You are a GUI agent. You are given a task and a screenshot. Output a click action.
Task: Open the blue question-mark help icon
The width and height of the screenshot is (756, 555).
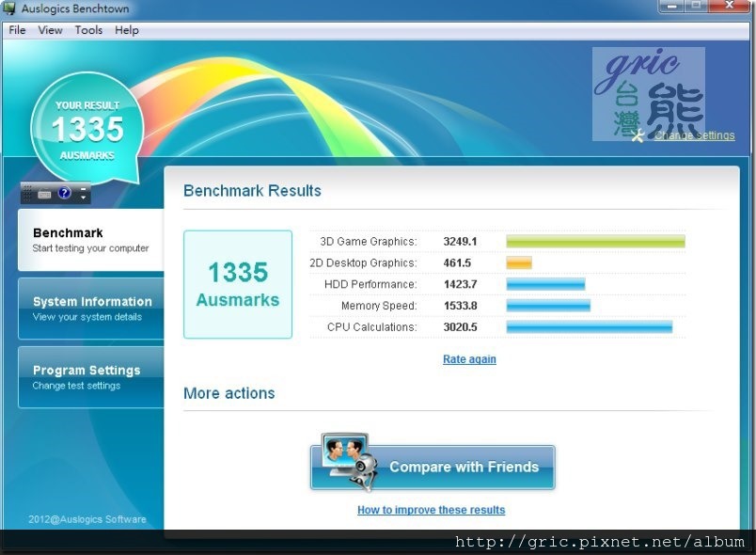point(64,193)
